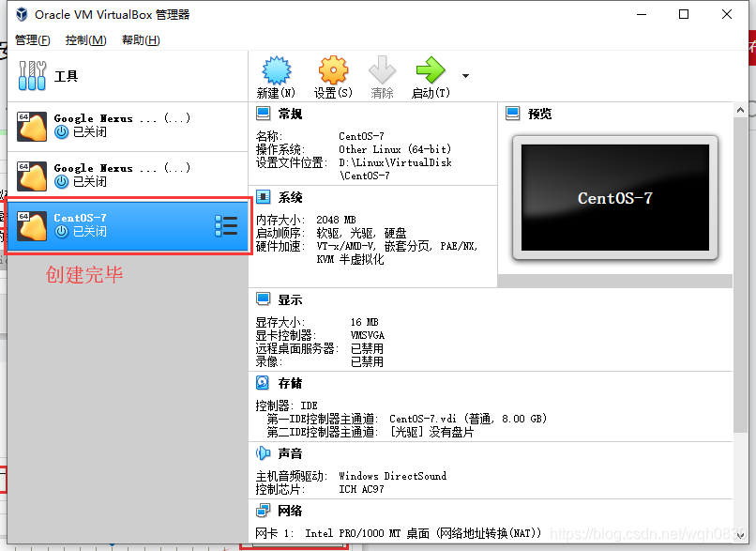Image resolution: width=756 pixels, height=551 pixels.
Task: Start the VM with green arrow icon
Action: pos(431,70)
